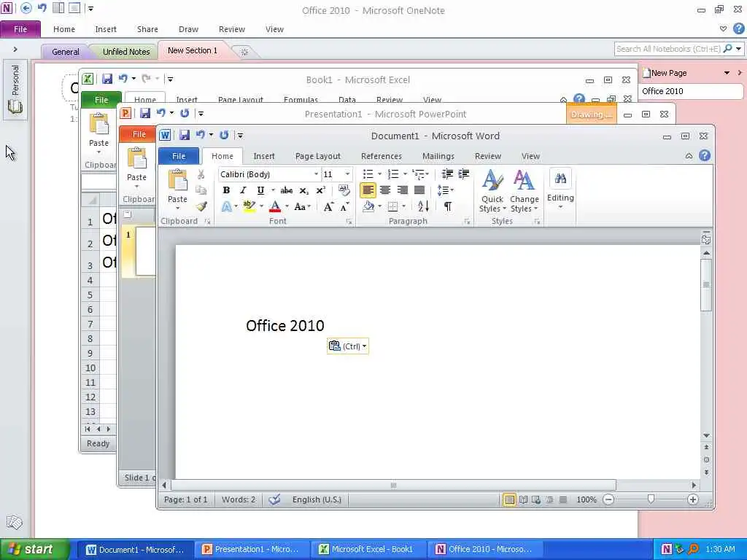The height and width of the screenshot is (560, 747).
Task: Click the Word zoom slider handle
Action: pos(651,499)
